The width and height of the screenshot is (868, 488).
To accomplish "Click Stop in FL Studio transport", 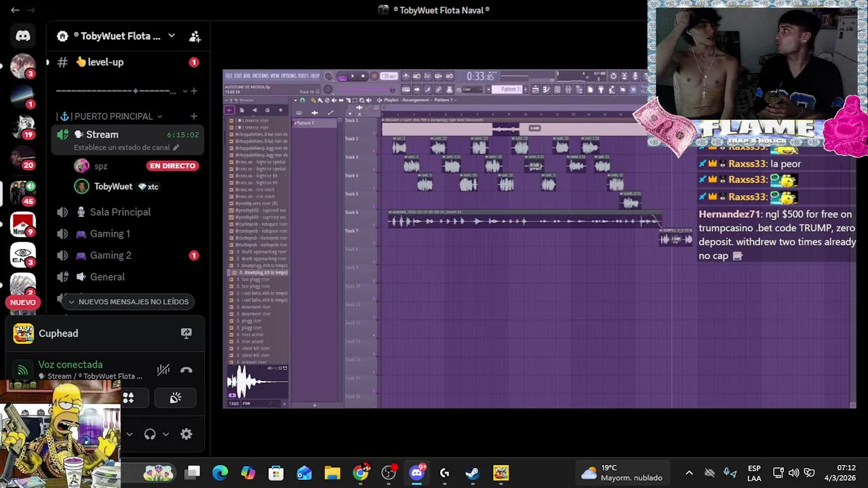I will [363, 76].
